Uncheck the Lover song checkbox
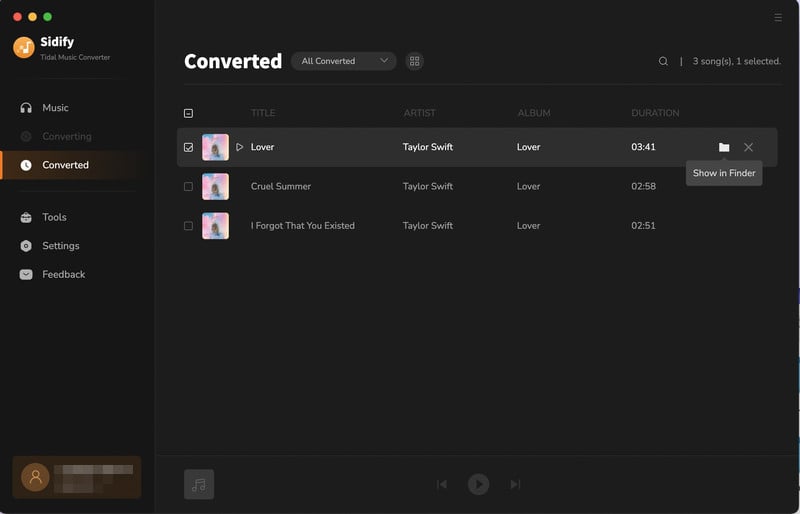The width and height of the screenshot is (800, 514). point(188,147)
